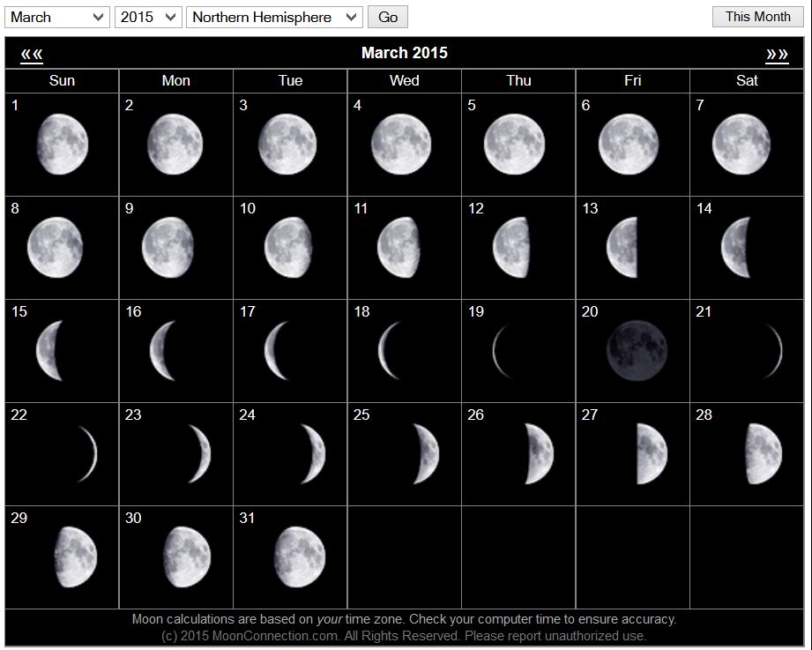This screenshot has width=812, height=650.
Task: Click the new moon icon on March 20
Action: [637, 350]
